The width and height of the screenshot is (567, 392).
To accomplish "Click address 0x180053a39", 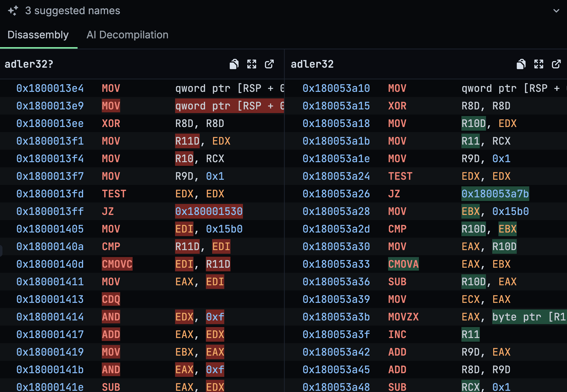I will tap(336, 299).
